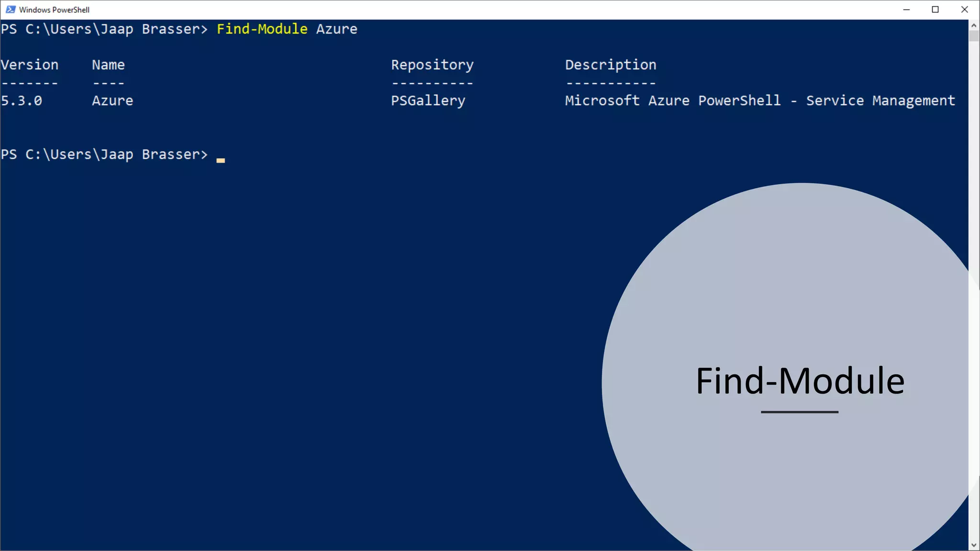The height and width of the screenshot is (551, 980).
Task: Click the PowerShell icon in the title bar
Action: (x=11, y=10)
